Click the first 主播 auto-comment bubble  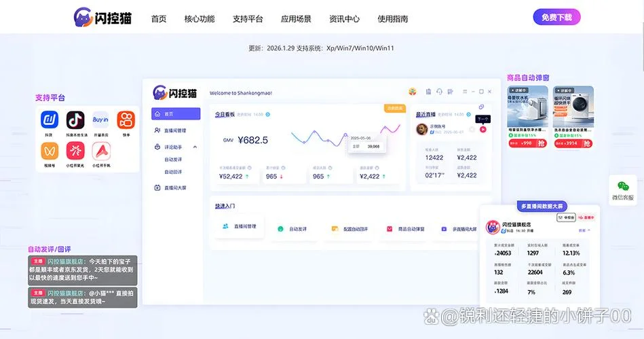(83, 270)
